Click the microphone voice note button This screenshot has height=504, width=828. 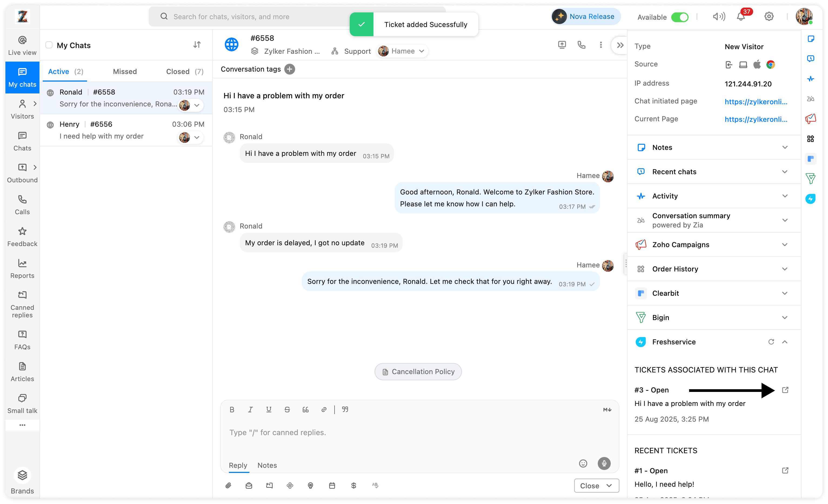pos(604,463)
